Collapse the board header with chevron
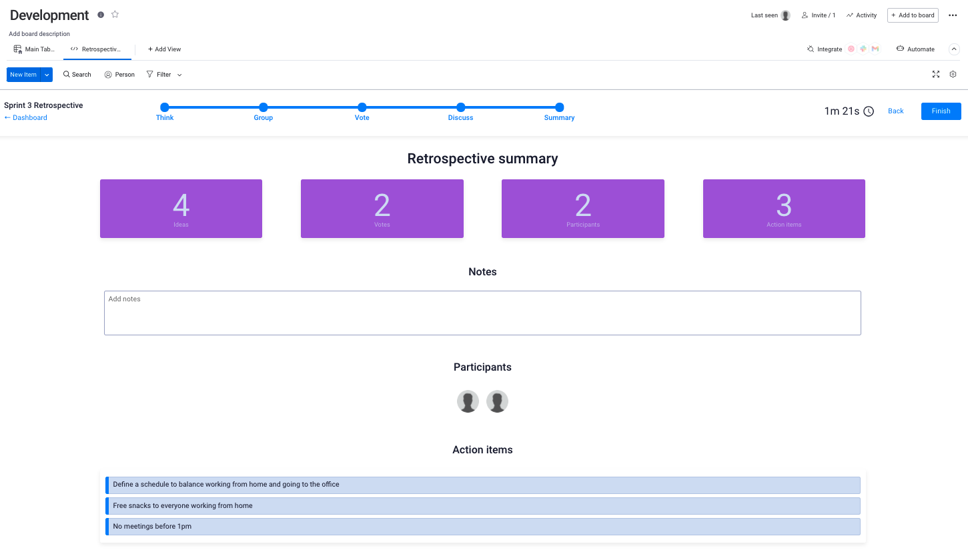Screen dimensions: 968x560 point(954,49)
